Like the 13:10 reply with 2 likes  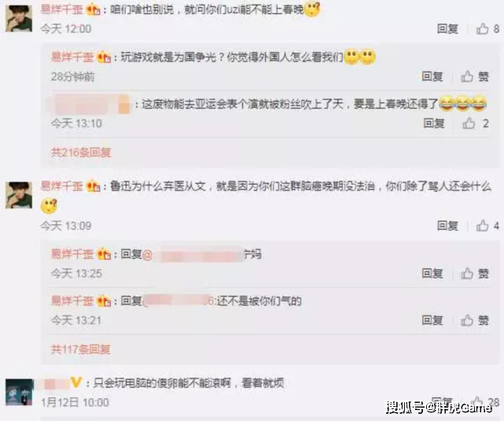click(x=476, y=124)
